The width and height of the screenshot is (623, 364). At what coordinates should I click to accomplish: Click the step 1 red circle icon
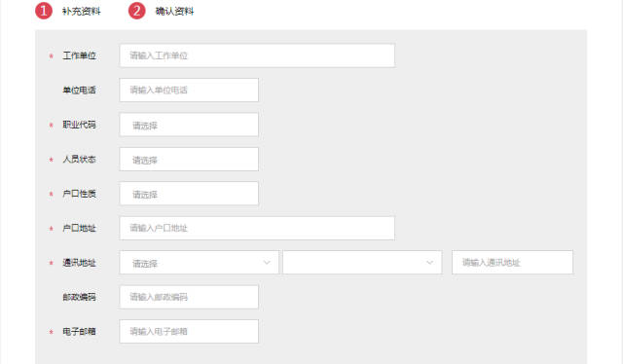click(44, 11)
